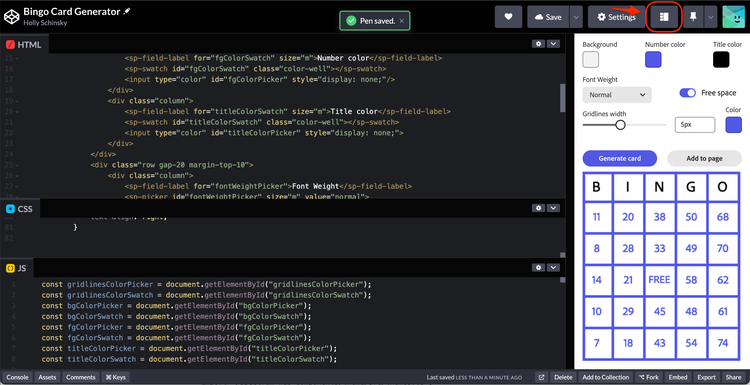Open the Title color swatch
Screen dimensions: 750x385
tap(721, 60)
